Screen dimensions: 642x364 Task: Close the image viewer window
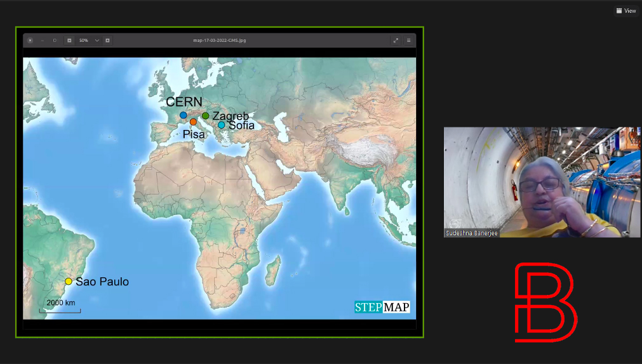tap(30, 41)
